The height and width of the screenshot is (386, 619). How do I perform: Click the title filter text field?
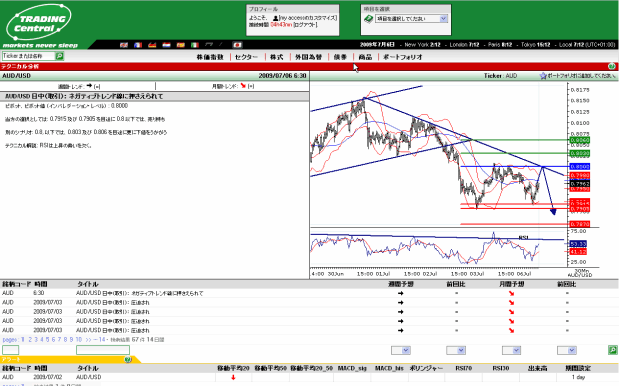point(103,350)
